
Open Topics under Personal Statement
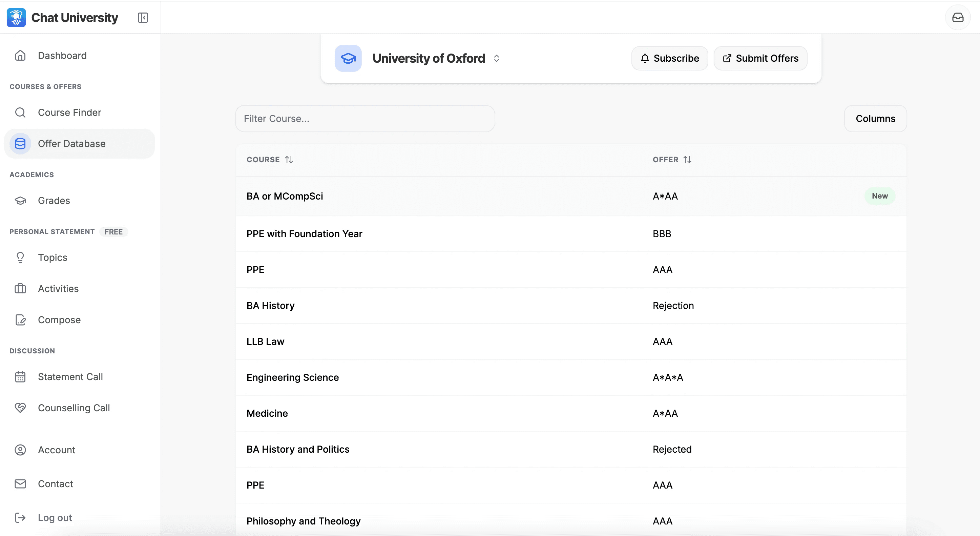80,257
